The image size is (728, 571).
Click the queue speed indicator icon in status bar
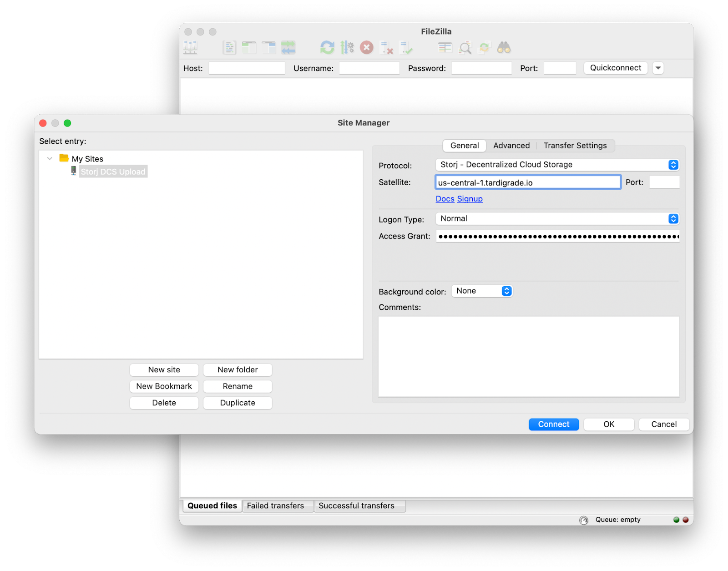tap(584, 520)
